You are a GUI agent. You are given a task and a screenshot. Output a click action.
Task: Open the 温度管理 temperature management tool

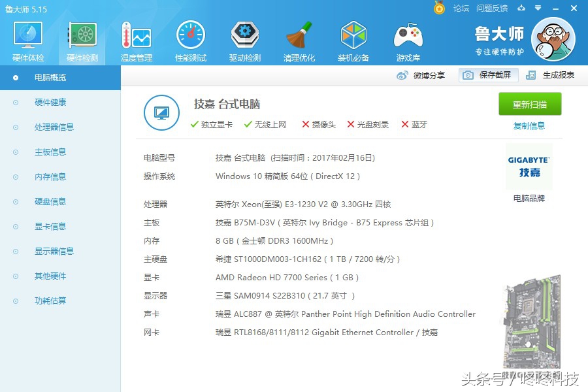pyautogui.click(x=135, y=39)
